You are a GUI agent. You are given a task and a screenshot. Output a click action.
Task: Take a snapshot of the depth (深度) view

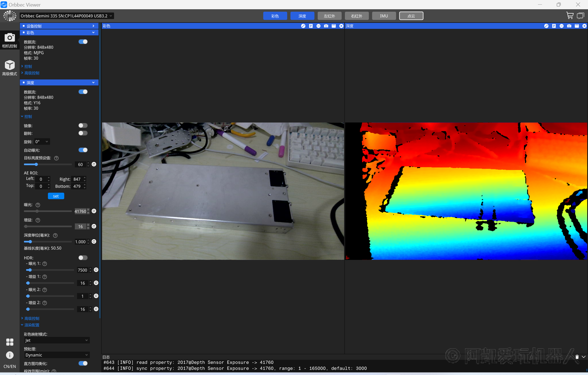coord(569,26)
